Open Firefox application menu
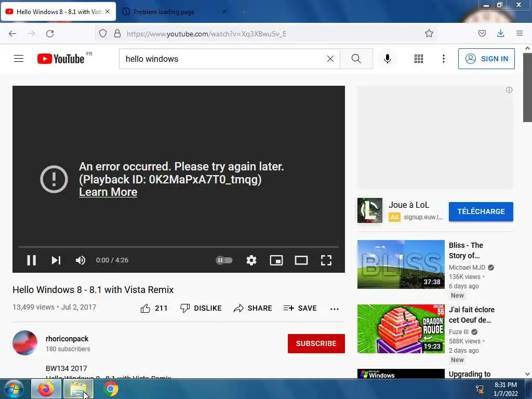Image resolution: width=532 pixels, height=399 pixels. pos(520,33)
